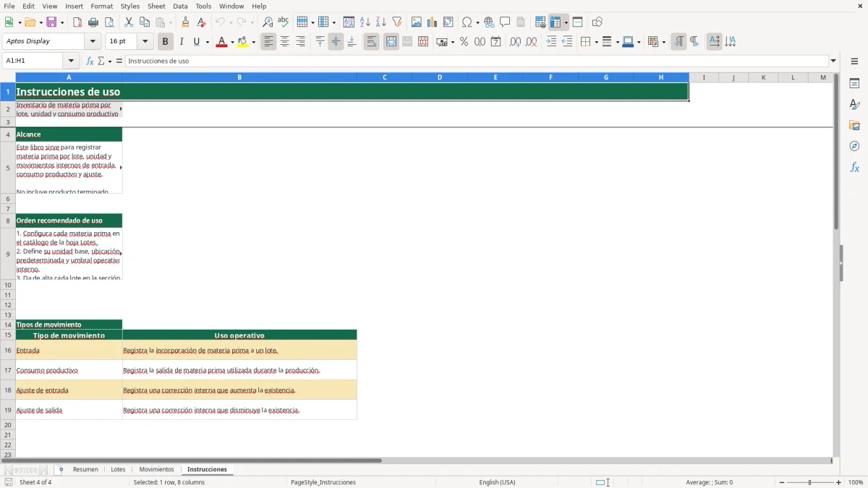Toggle Freeze Rows and Columns
The height and width of the screenshot is (488, 868).
556,22
